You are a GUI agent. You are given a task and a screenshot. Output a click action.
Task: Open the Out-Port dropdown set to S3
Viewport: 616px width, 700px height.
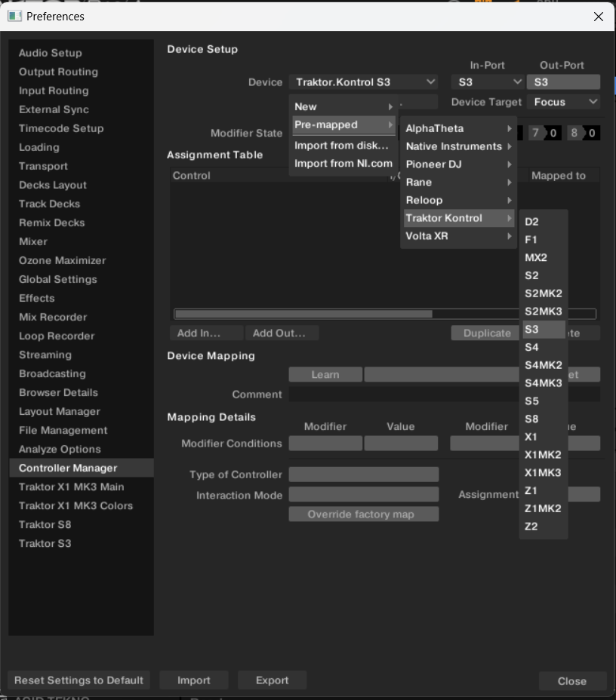563,82
